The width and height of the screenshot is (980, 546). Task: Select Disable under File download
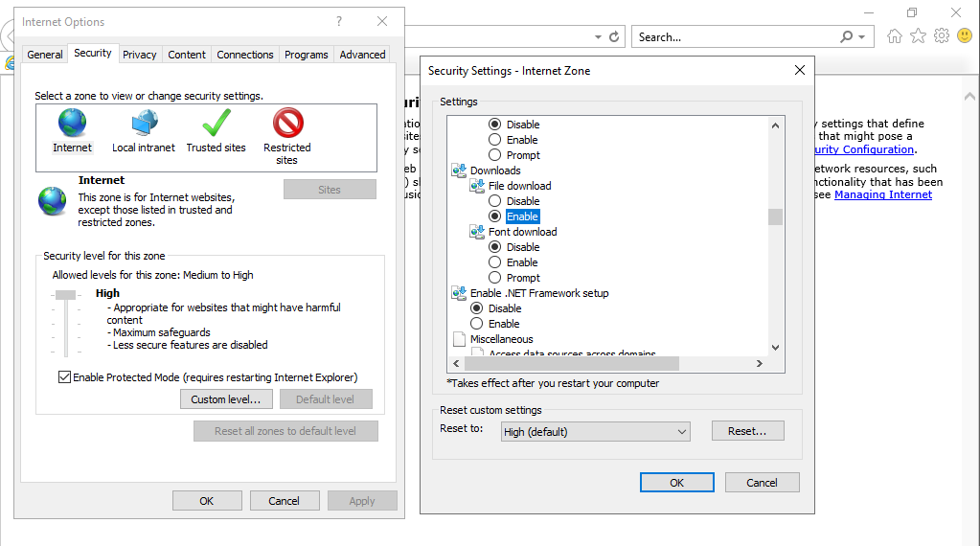pyautogui.click(x=495, y=201)
